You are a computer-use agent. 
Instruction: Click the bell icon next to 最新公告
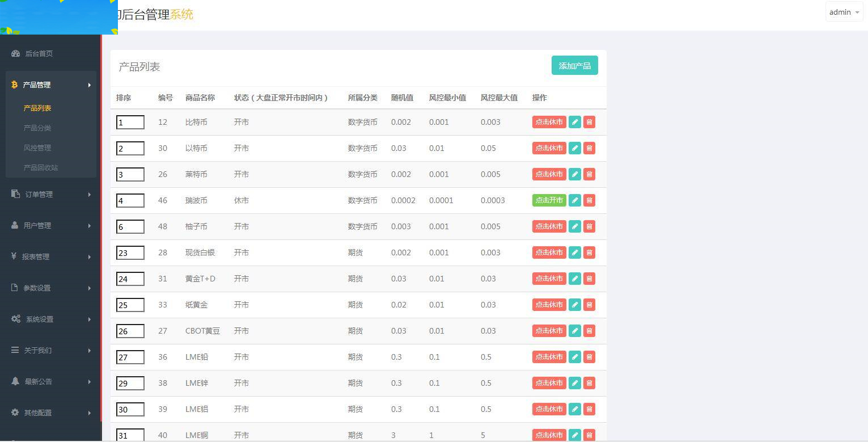click(14, 381)
